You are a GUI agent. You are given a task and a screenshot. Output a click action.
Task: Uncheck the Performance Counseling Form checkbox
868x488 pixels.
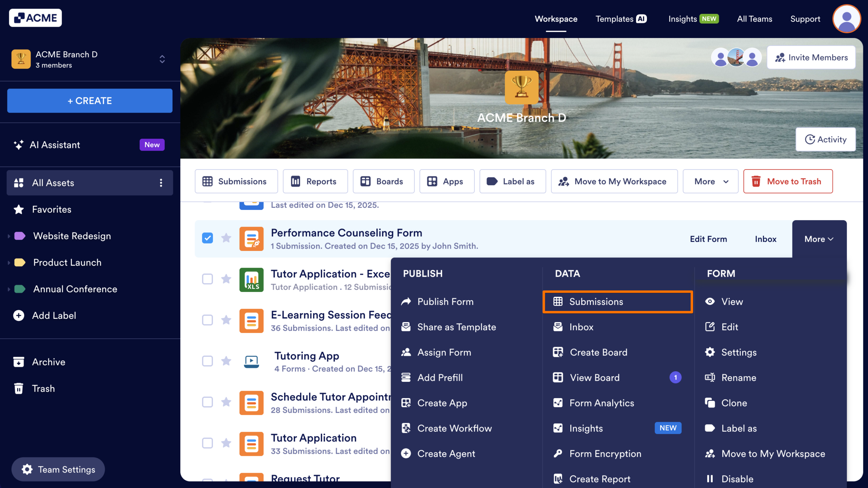point(207,238)
